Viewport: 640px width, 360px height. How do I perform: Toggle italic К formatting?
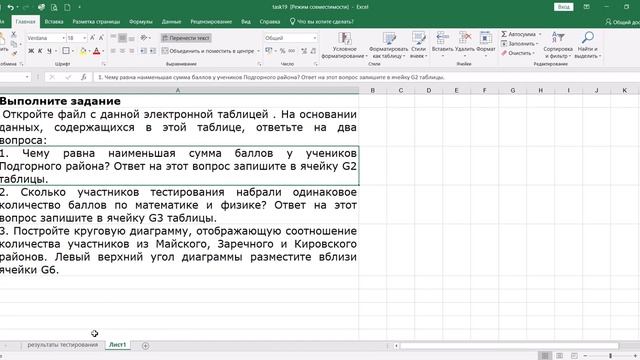coord(40,51)
